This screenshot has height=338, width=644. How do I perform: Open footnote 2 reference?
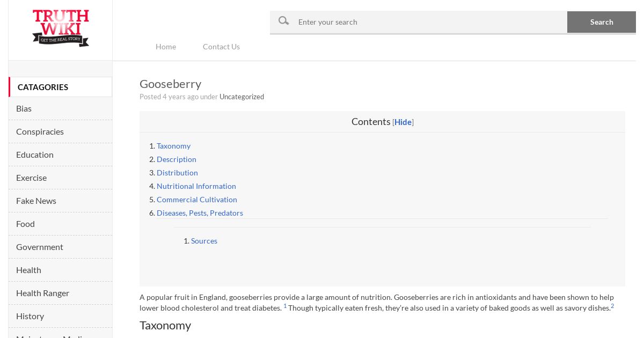(612, 306)
